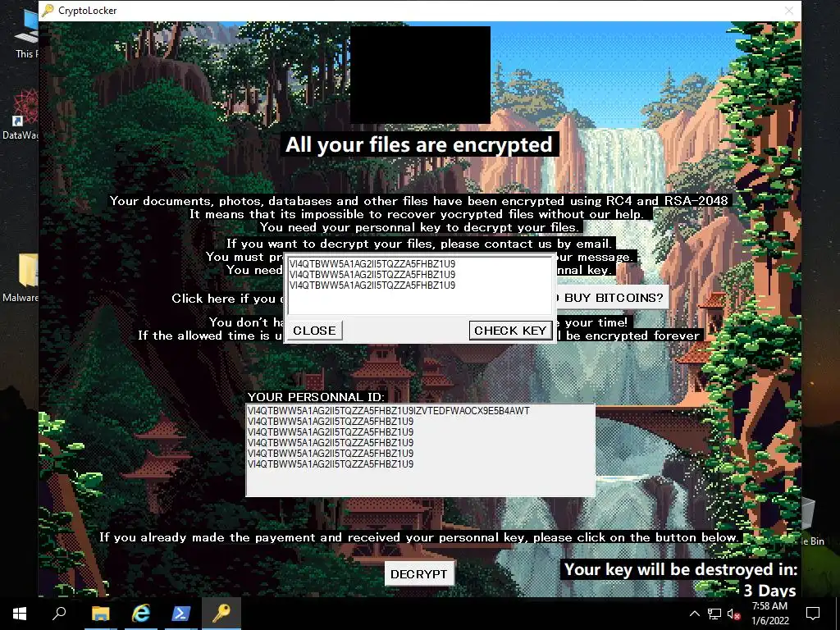The height and width of the screenshot is (630, 840).
Task: Click the black image box at top
Action: pyautogui.click(x=420, y=75)
